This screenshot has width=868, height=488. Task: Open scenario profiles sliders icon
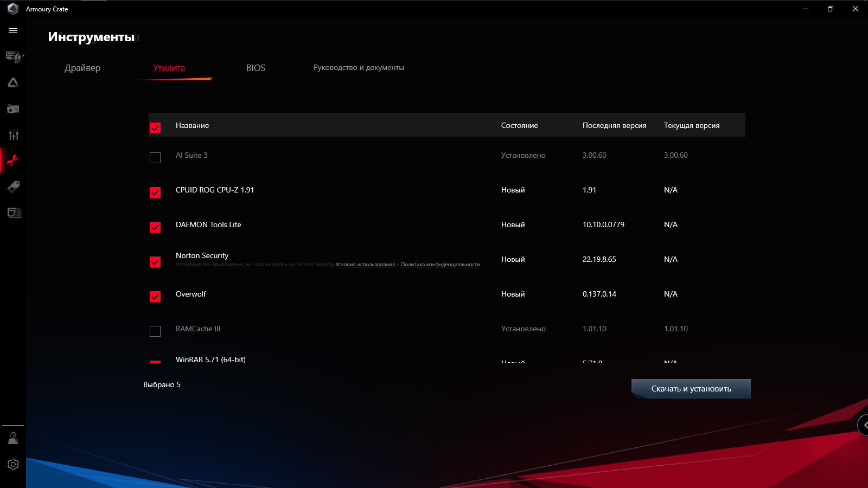pyautogui.click(x=13, y=135)
